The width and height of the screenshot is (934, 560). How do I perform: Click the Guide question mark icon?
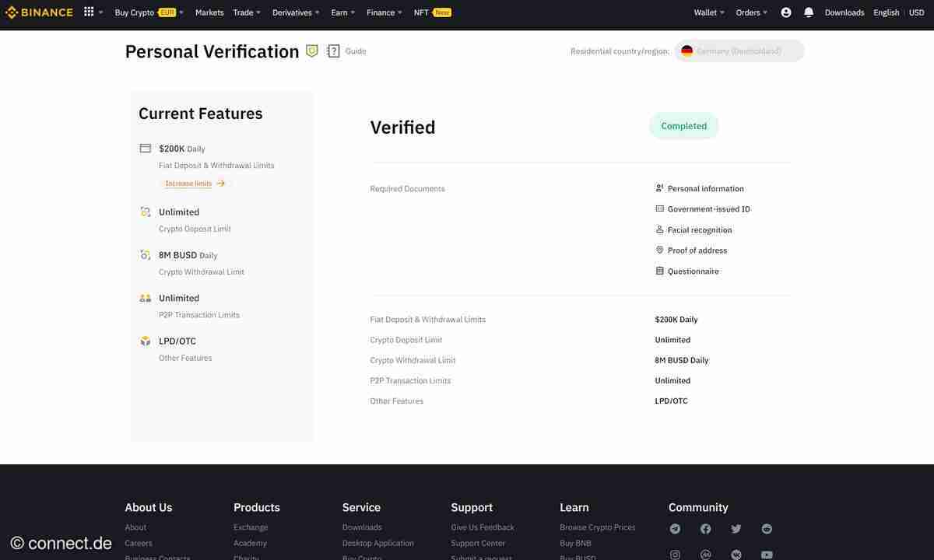[334, 51]
